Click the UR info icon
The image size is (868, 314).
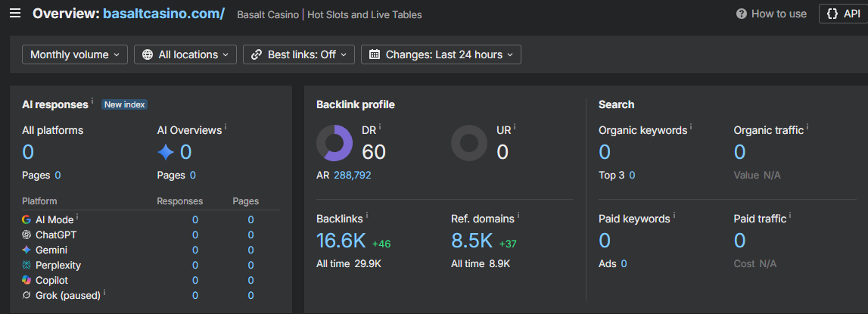point(515,127)
